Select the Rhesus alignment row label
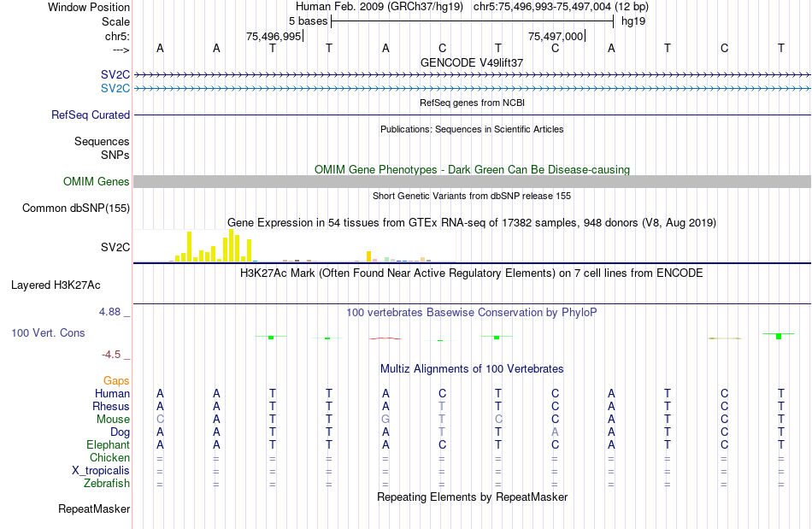The image size is (812, 529). click(111, 407)
